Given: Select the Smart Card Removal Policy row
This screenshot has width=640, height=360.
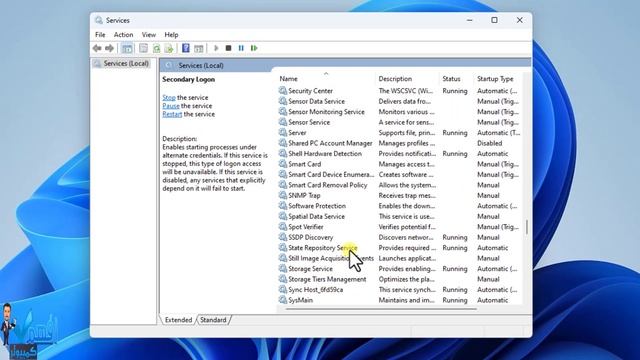Looking at the screenshot, I should (400, 185).
